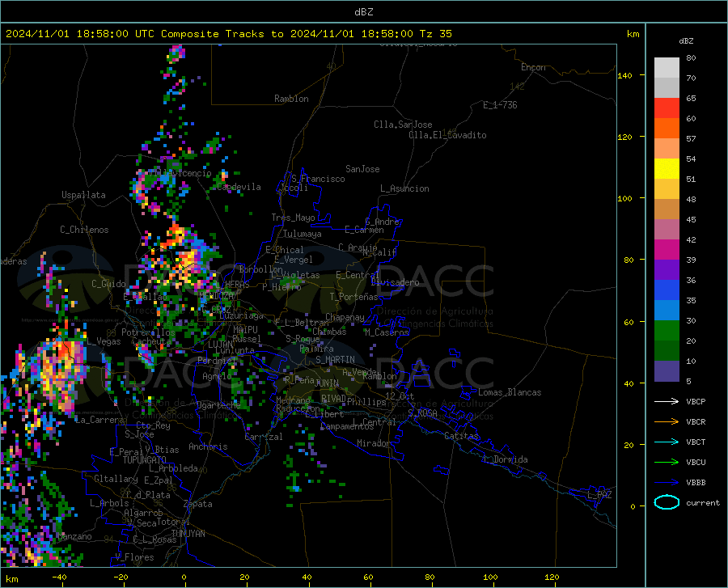Image resolution: width=728 pixels, height=588 pixels.
Task: Click the 'C_Chilenos' map label
Action: [x=84, y=230]
